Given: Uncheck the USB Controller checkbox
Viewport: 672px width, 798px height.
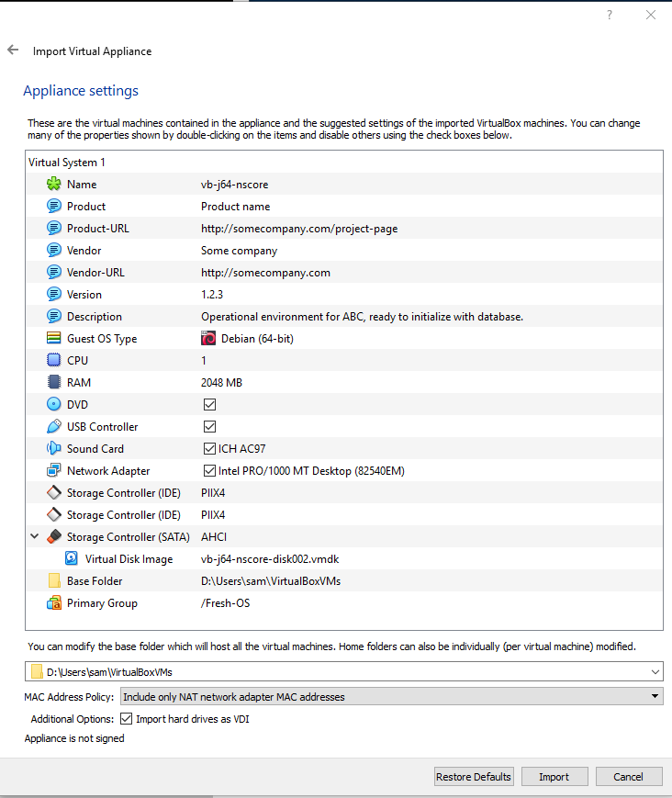Looking at the screenshot, I should pyautogui.click(x=208, y=426).
